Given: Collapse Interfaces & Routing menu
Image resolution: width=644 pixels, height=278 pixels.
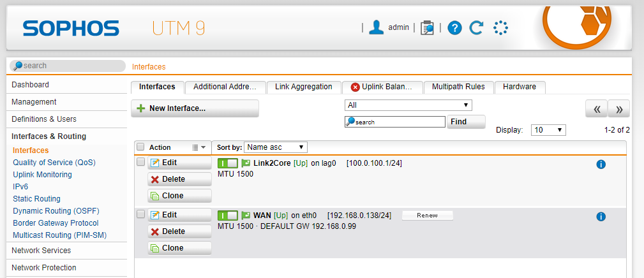Looking at the screenshot, I should coord(66,136).
